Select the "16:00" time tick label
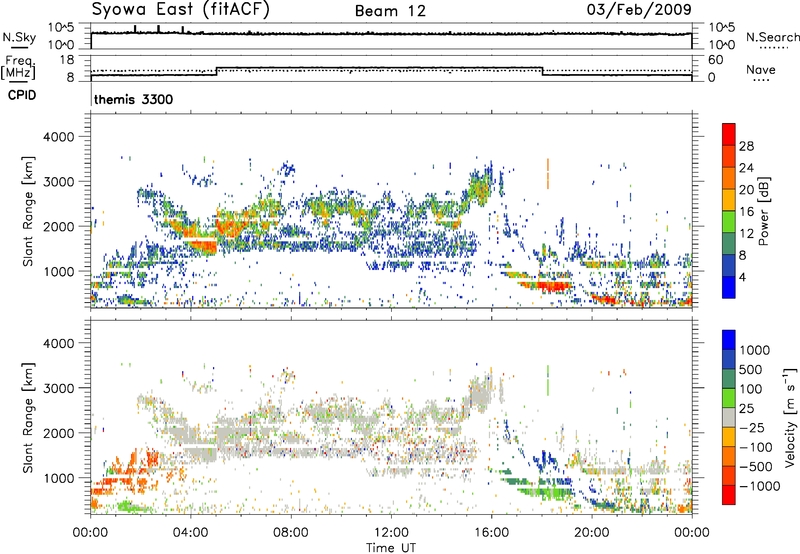 (491, 533)
